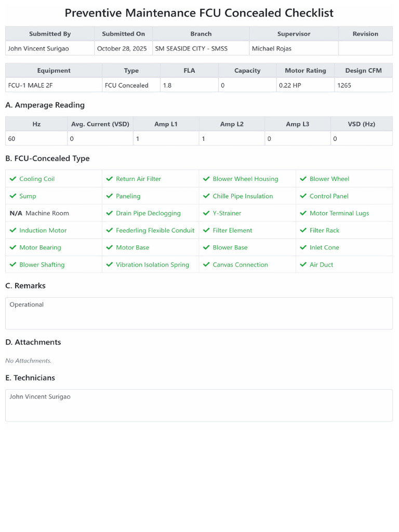Screen dimensions: 399x532
Task: Click the checkmark next to Drain Pipe Declogging
Action: (x=110, y=213)
